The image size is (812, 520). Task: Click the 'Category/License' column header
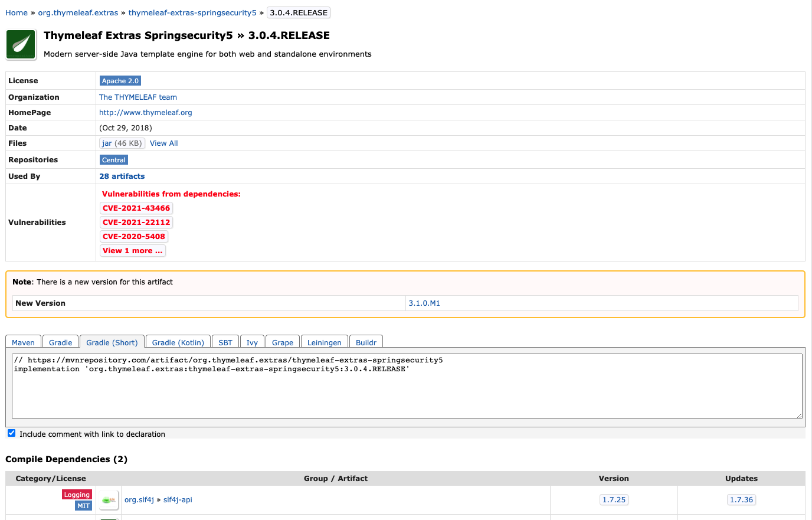[51, 479]
